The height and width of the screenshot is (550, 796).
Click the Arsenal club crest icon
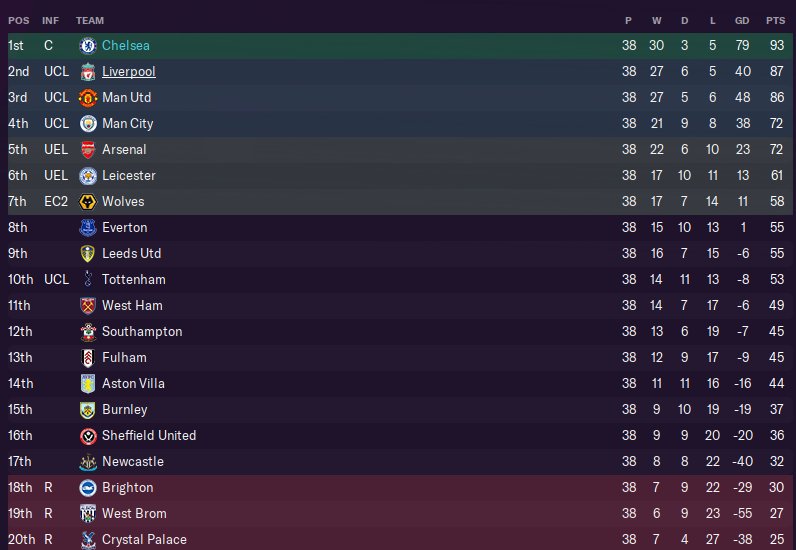88,150
